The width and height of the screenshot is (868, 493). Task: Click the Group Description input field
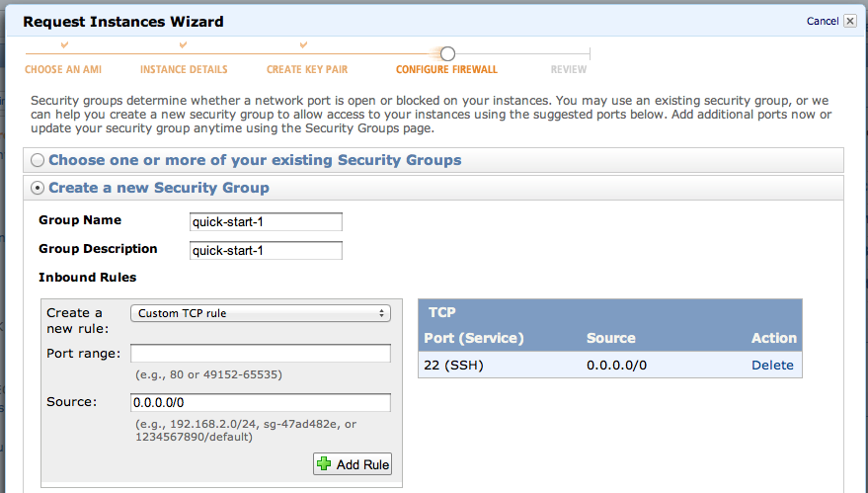coord(266,251)
